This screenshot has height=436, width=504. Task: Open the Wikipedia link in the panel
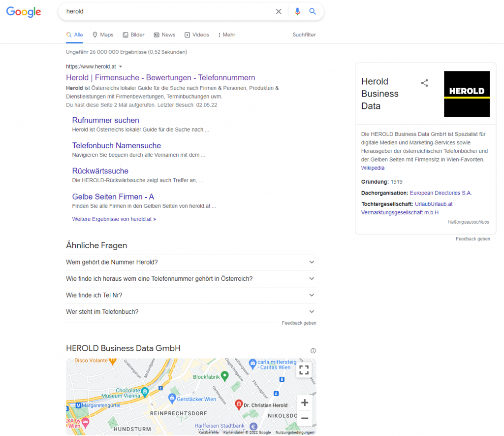click(373, 168)
